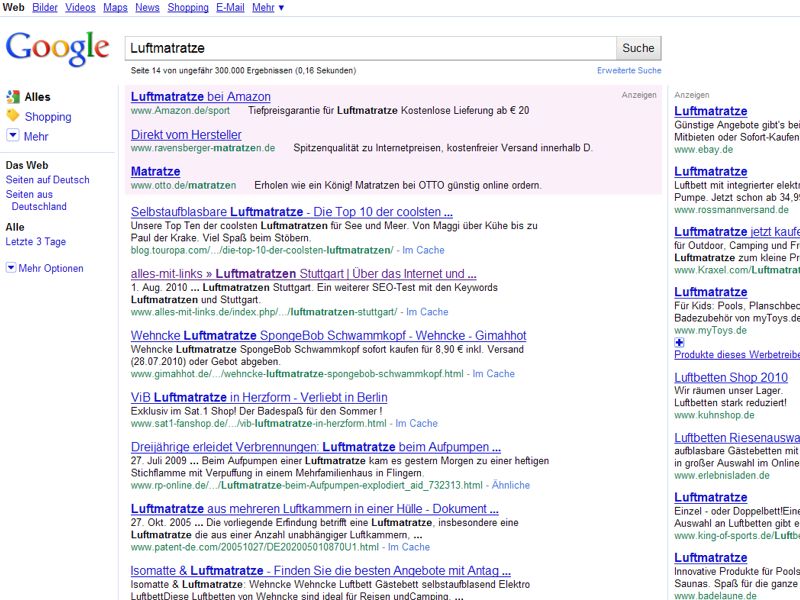Image resolution: width=800 pixels, height=600 pixels.
Task: Click the Google logo
Action: (57, 48)
